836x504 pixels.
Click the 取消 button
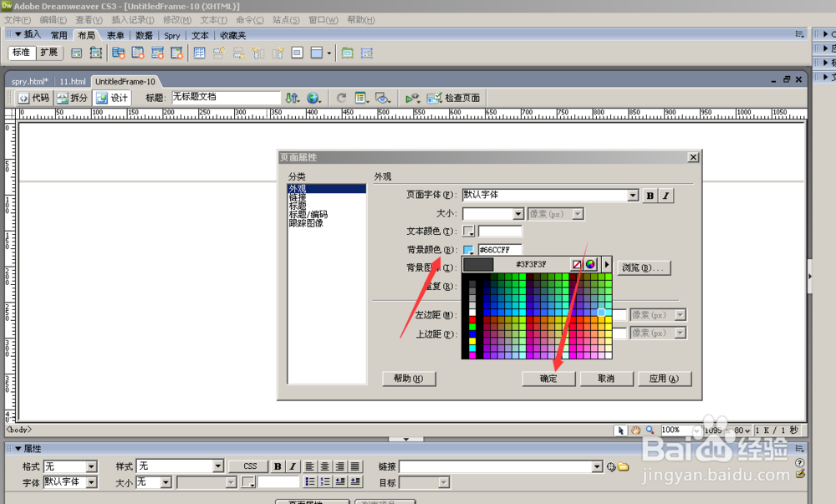click(606, 379)
